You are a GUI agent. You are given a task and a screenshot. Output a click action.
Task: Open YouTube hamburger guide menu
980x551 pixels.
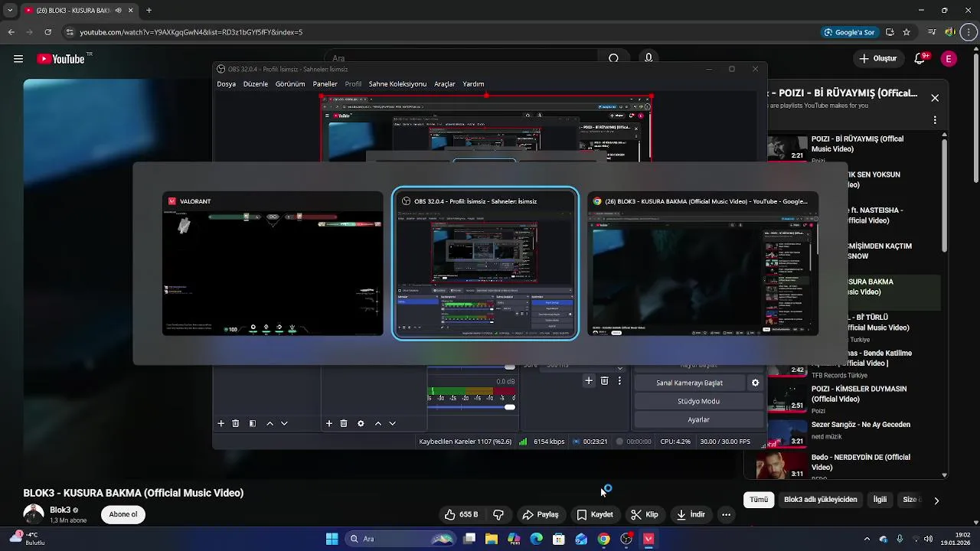point(18,59)
